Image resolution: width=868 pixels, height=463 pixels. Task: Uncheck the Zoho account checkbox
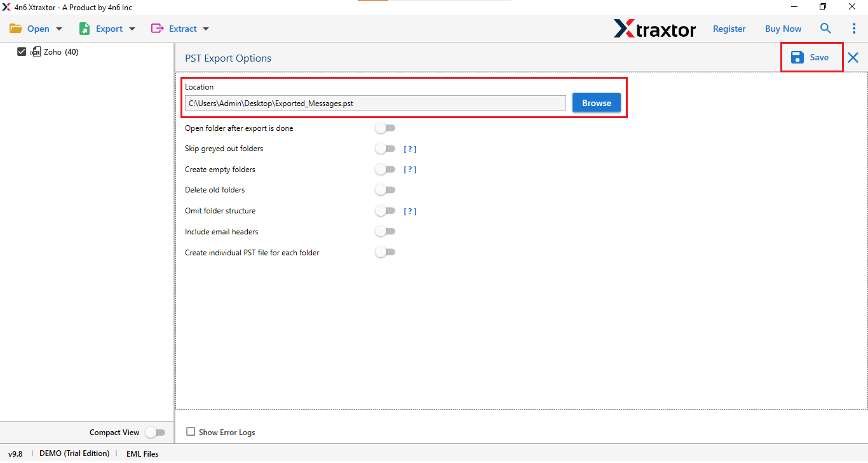22,51
